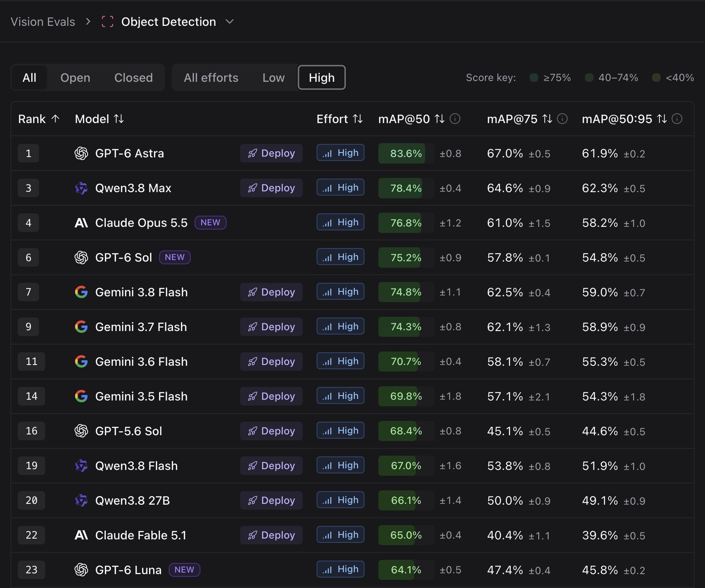The image size is (705, 588).
Task: Select the High effort filter
Action: tap(322, 78)
